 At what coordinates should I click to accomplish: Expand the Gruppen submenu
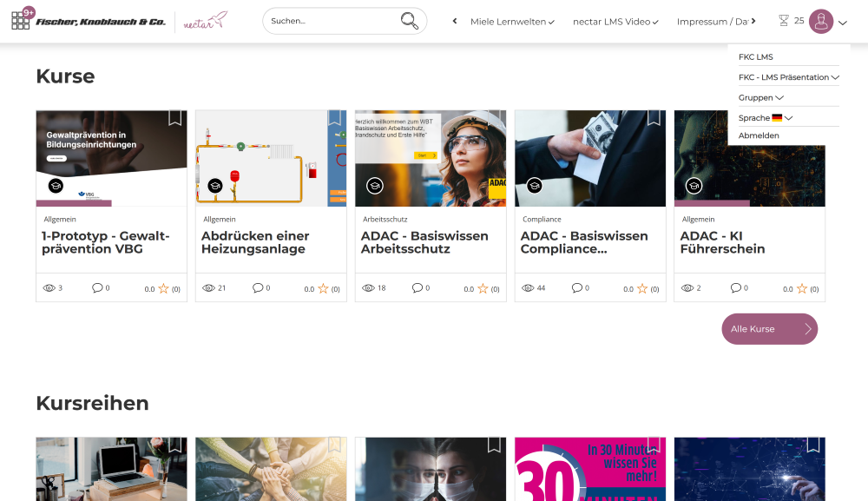point(761,98)
